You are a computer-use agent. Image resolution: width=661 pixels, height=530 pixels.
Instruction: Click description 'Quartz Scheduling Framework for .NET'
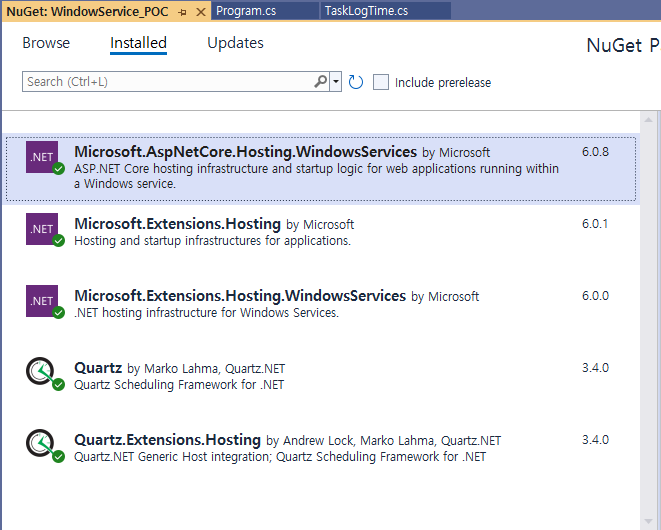pyautogui.click(x=179, y=385)
